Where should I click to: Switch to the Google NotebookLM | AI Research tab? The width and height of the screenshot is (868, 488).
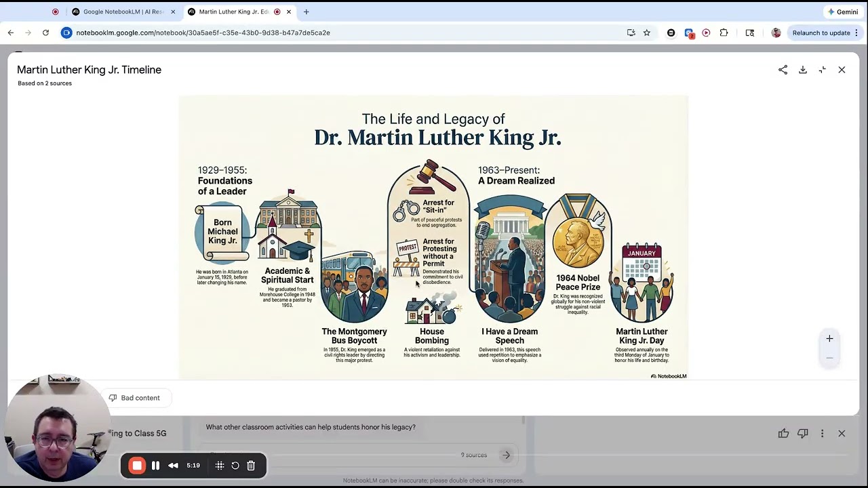(123, 12)
